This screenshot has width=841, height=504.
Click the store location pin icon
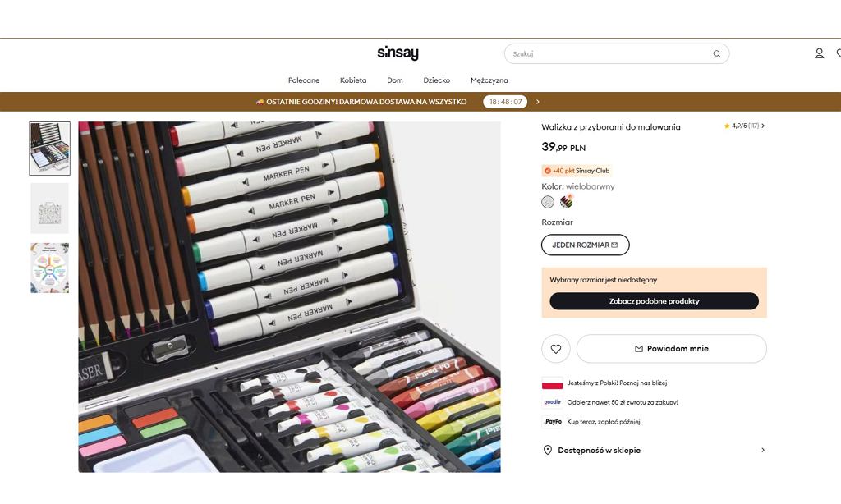click(x=548, y=450)
